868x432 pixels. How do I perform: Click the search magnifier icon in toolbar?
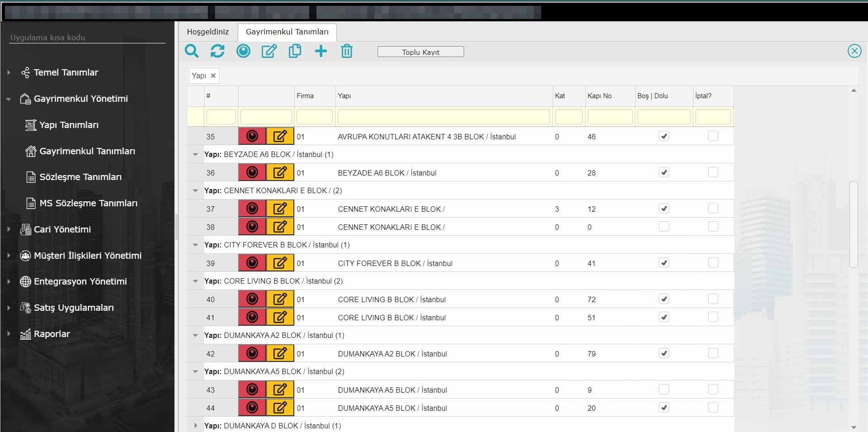tap(192, 51)
